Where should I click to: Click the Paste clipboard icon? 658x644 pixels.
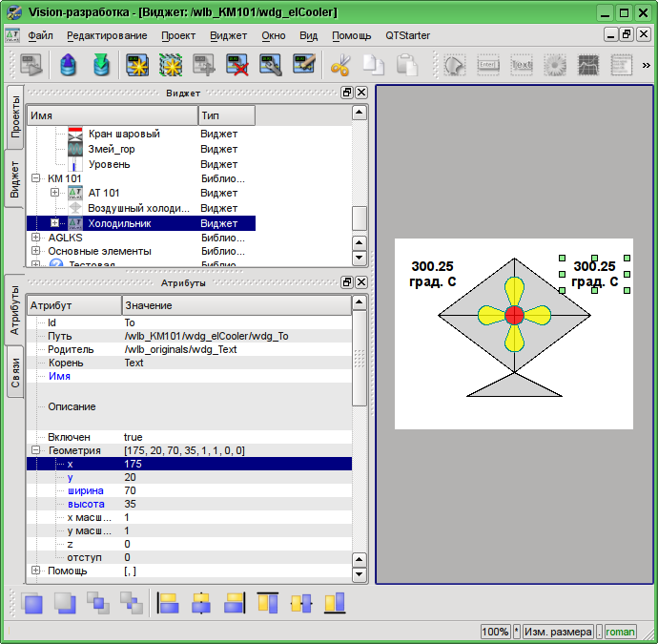click(407, 66)
